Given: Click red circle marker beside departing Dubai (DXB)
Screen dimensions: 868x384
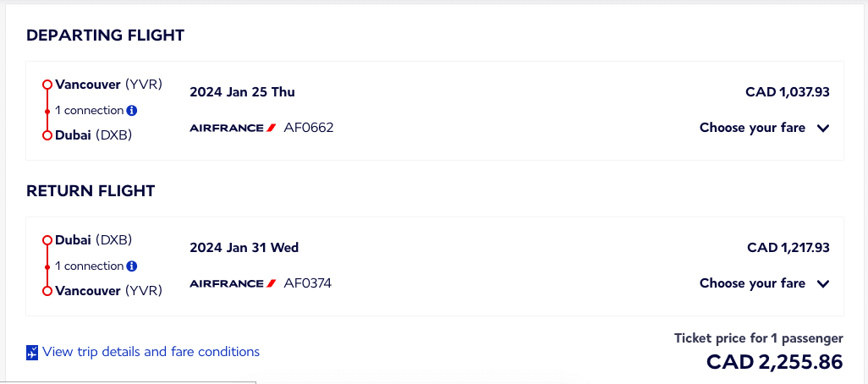Looking at the screenshot, I should click(47, 135).
